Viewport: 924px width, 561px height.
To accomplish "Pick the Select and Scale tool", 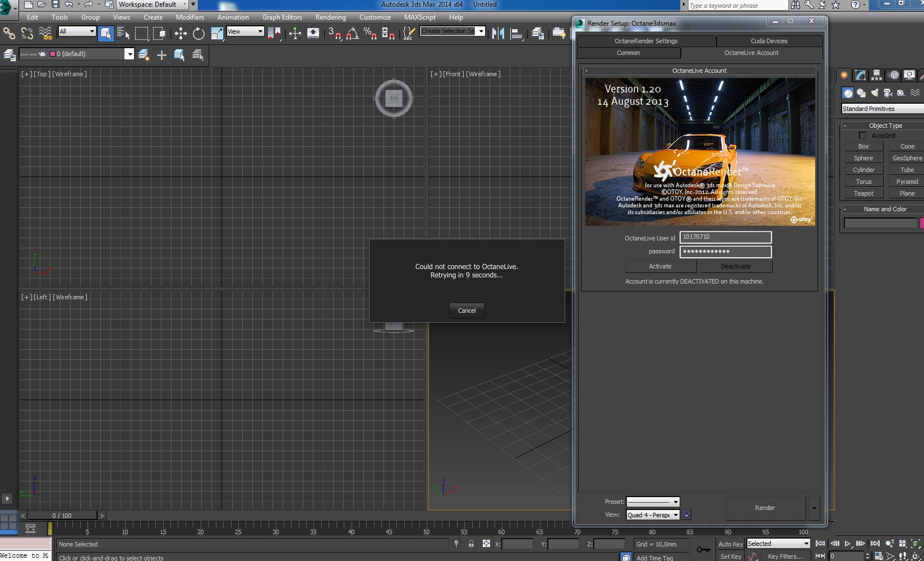I will pos(217,34).
